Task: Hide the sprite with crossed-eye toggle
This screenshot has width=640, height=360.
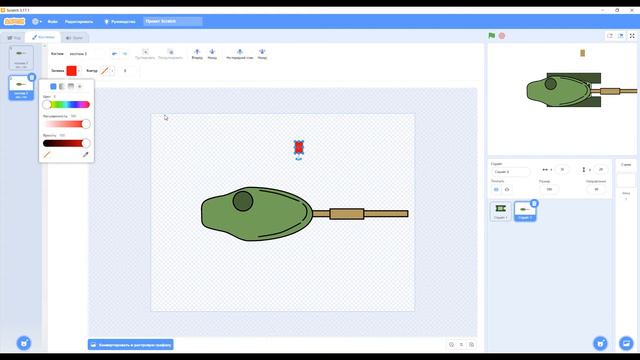Action: tap(507, 189)
